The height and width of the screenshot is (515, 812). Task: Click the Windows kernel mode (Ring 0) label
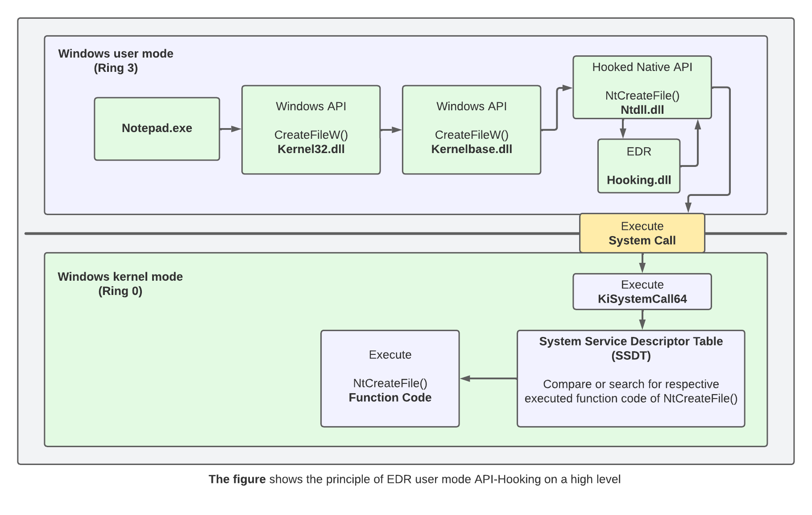pyautogui.click(x=120, y=284)
